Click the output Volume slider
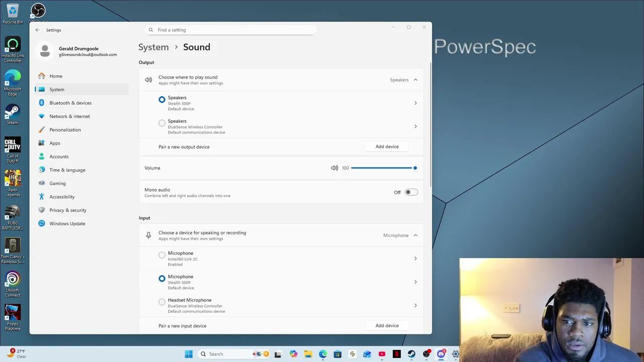 point(384,168)
